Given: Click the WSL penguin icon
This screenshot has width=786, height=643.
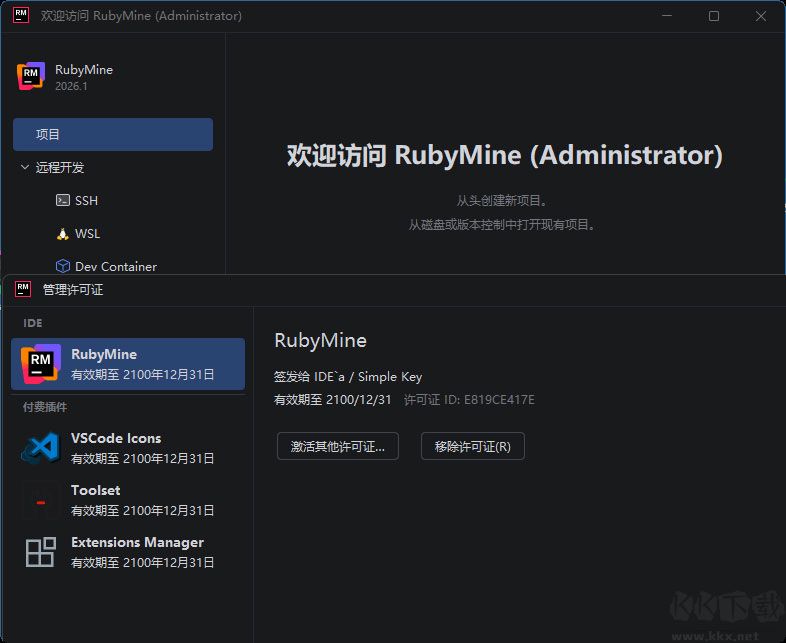Looking at the screenshot, I should coord(63,234).
